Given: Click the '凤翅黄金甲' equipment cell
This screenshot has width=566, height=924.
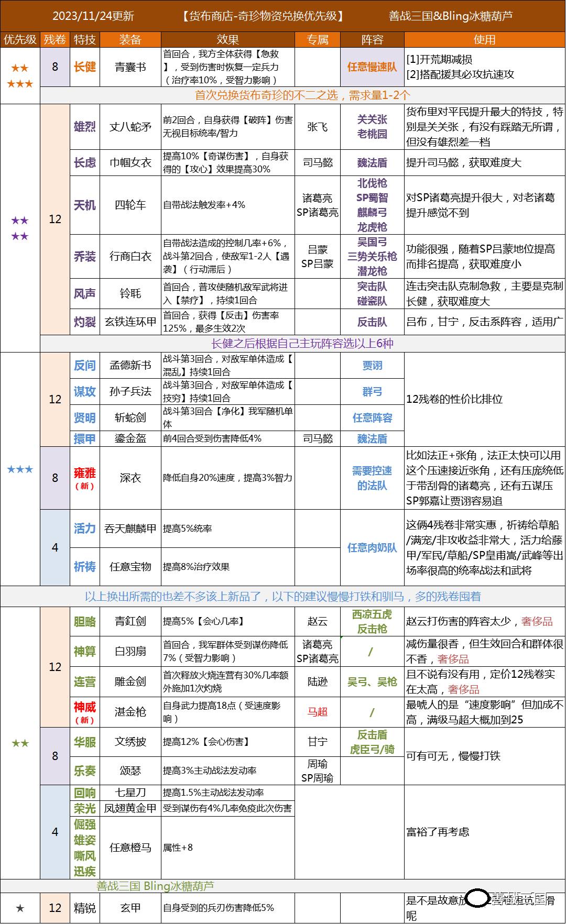Looking at the screenshot, I should point(130,809).
